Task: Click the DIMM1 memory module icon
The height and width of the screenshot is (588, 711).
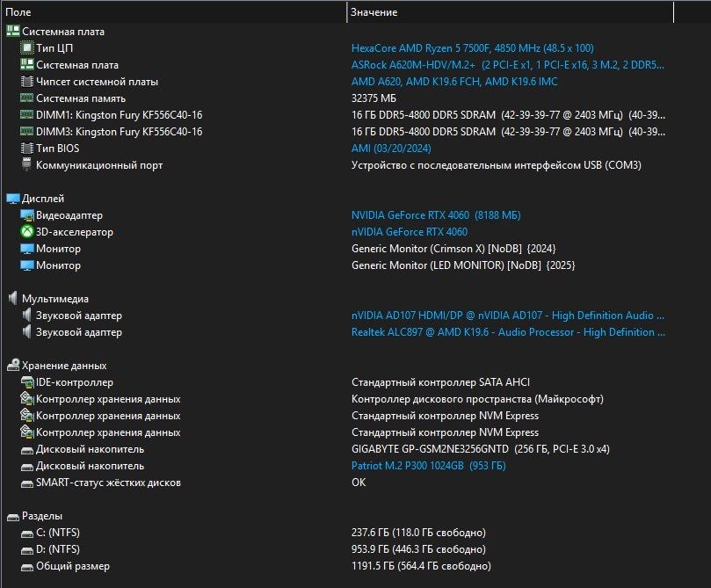Action: point(27,115)
